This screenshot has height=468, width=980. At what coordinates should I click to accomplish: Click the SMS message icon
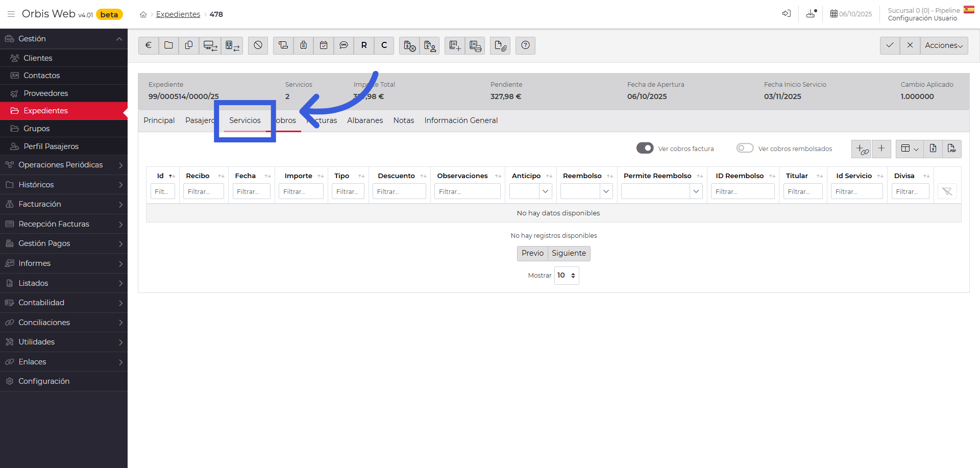point(344,45)
